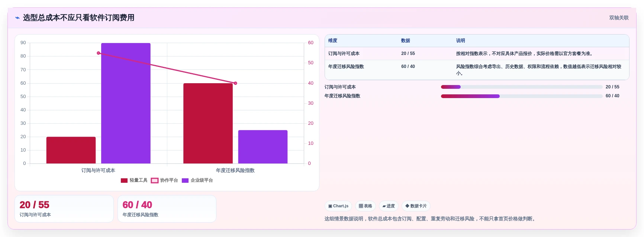This screenshot has height=237, width=644.
Task: Click the 订阅与许可成本 progress bar
Action: 522,87
